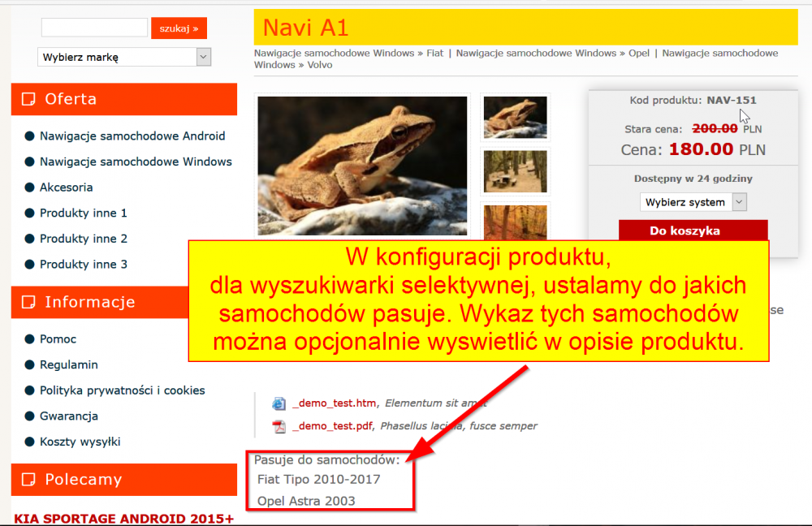The height and width of the screenshot is (526, 812).
Task: Open the _demo_test.htm link
Action: pos(335,403)
